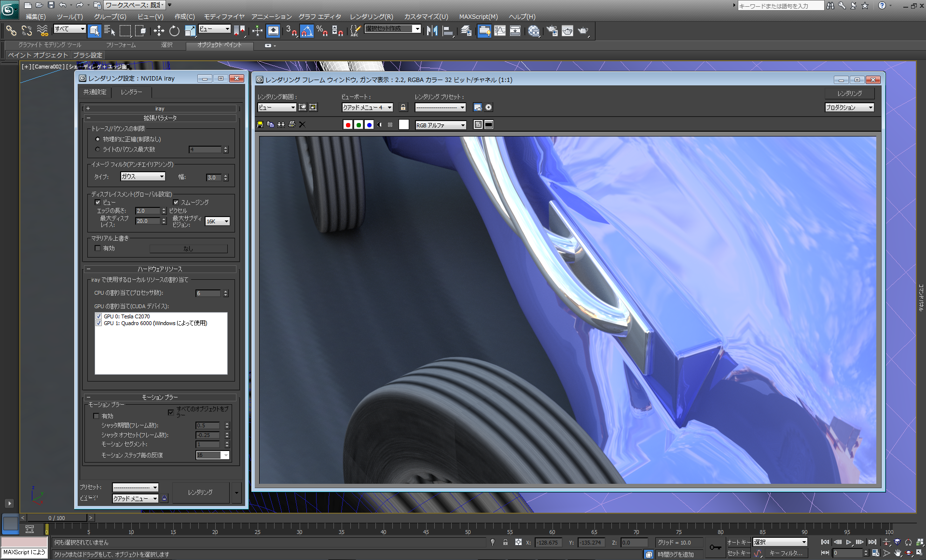Click レンダリング button in frame window
Screen dimensions: 926x560
tap(849, 93)
